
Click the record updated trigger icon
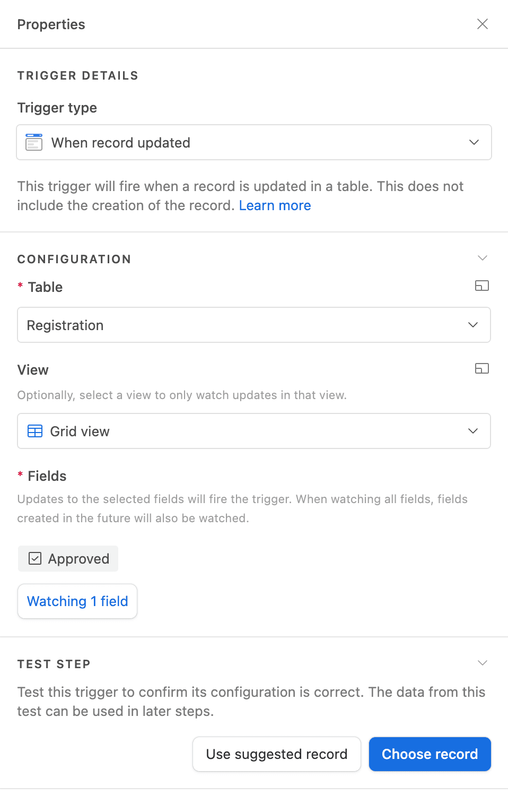(34, 142)
